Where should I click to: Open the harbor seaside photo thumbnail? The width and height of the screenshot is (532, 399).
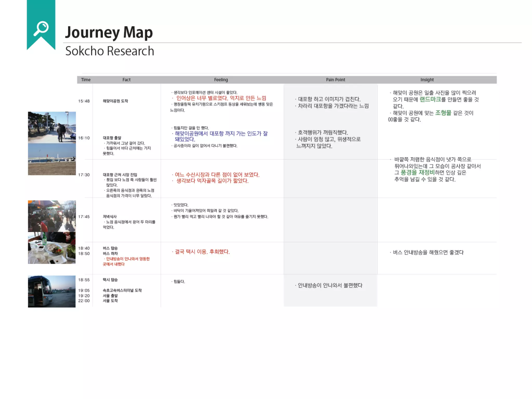52,159
